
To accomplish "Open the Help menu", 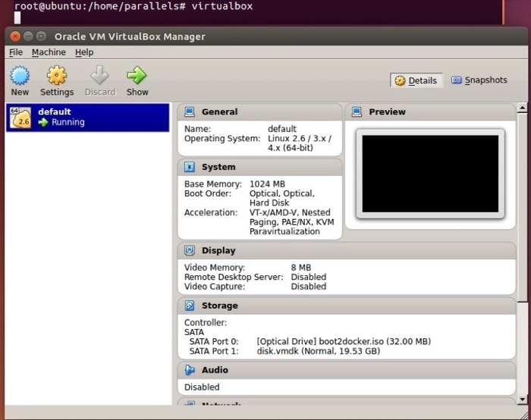I will (84, 52).
